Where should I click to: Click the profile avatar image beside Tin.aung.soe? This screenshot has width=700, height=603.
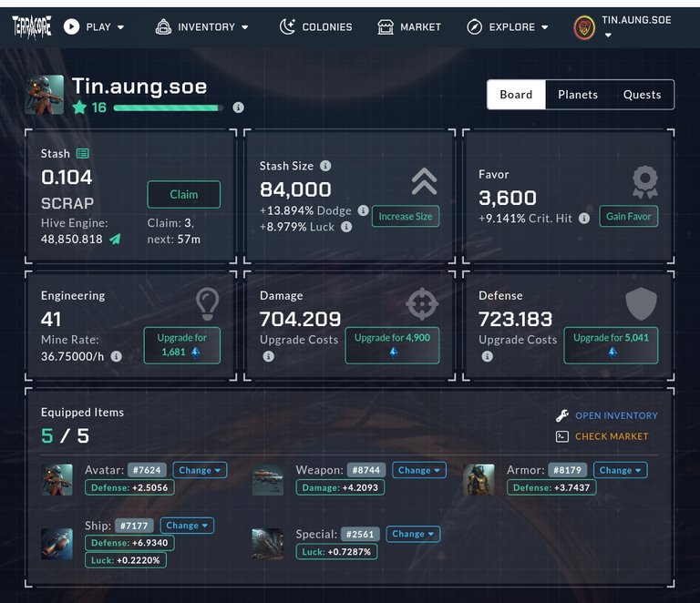45,95
